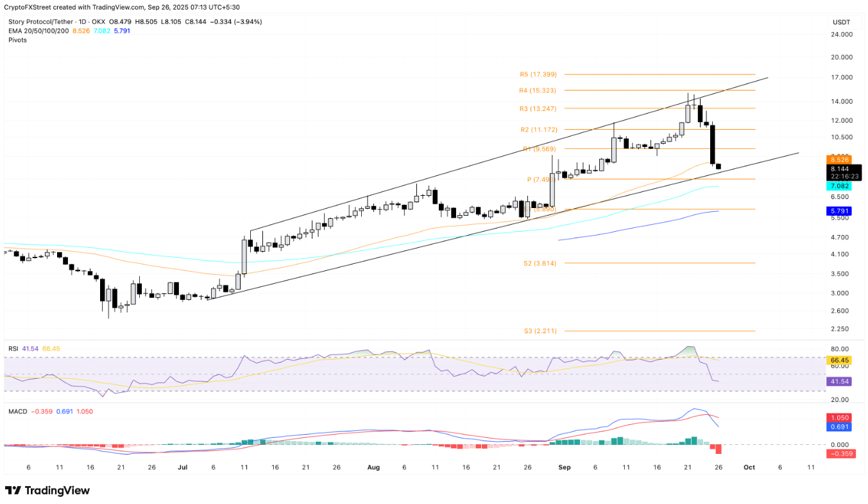This screenshot has height=504, width=868.
Task: Select the Pivots indicator legend label
Action: click(x=17, y=40)
